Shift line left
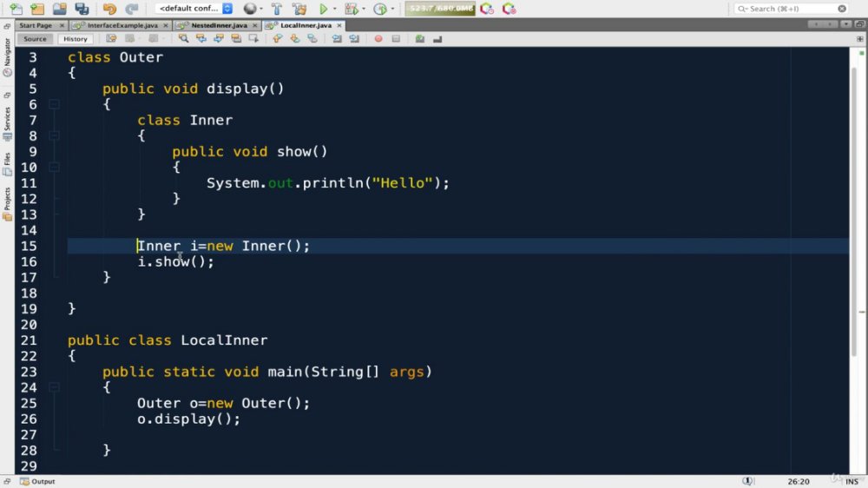 pyautogui.click(x=337, y=39)
